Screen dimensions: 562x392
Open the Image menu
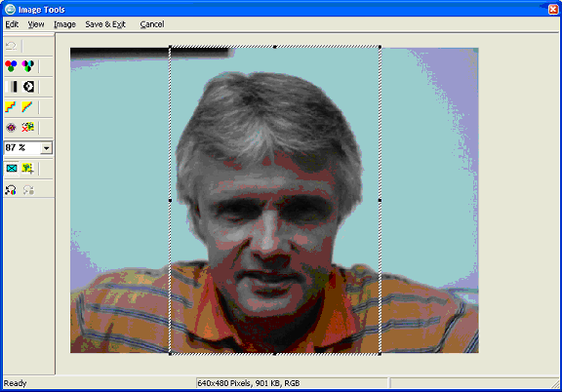[64, 24]
